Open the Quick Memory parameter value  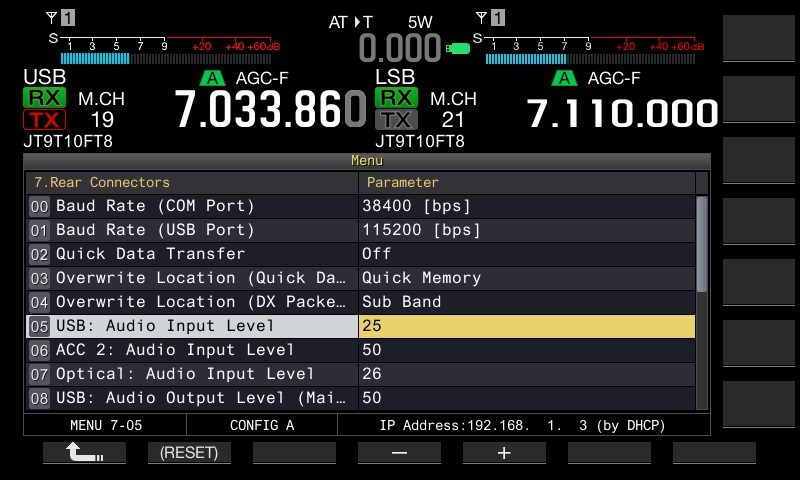[526, 278]
